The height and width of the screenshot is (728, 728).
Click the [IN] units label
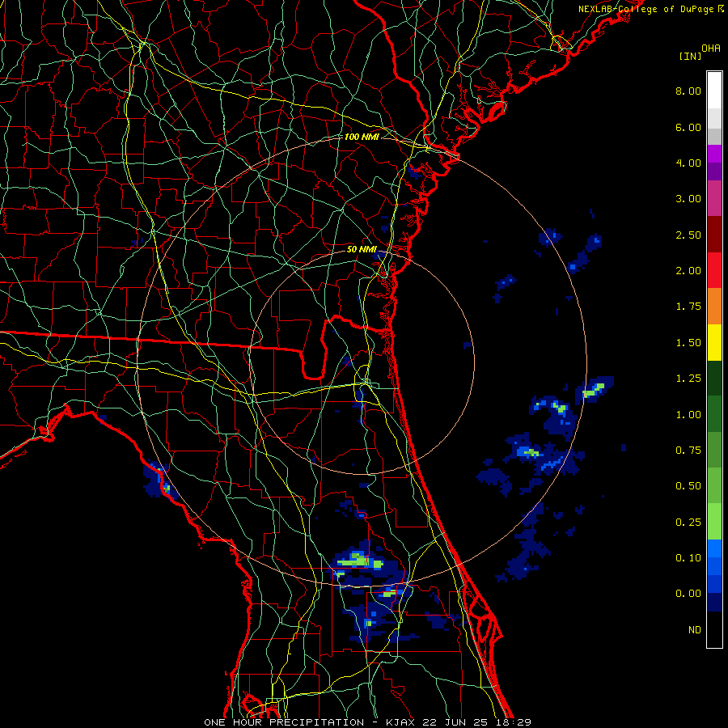(690, 56)
